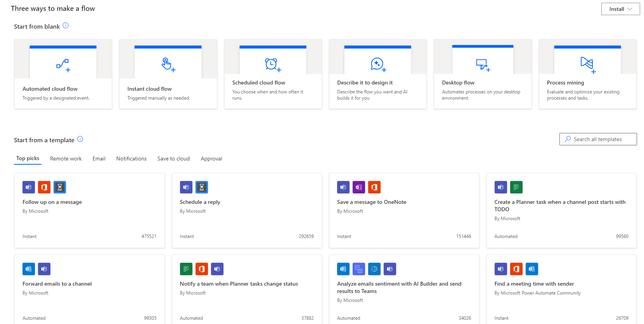Select Describe it to design it card
The height and width of the screenshot is (324, 644).
[378, 74]
